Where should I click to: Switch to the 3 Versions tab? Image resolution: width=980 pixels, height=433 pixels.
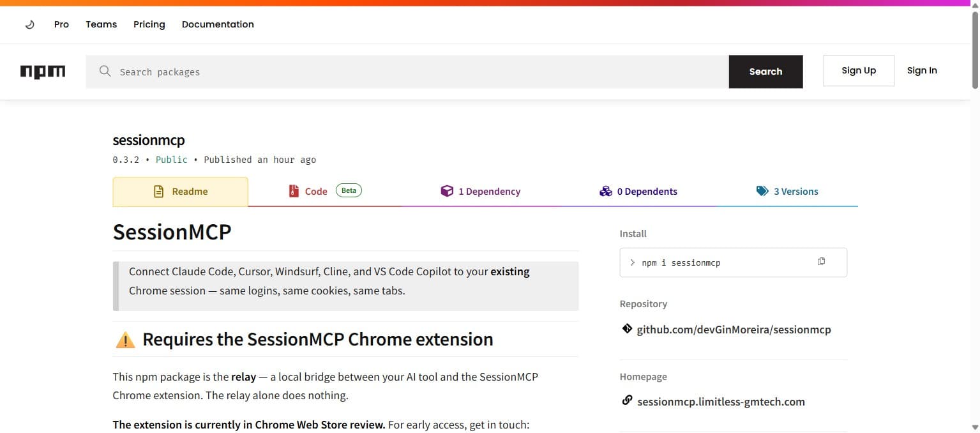[796, 191]
